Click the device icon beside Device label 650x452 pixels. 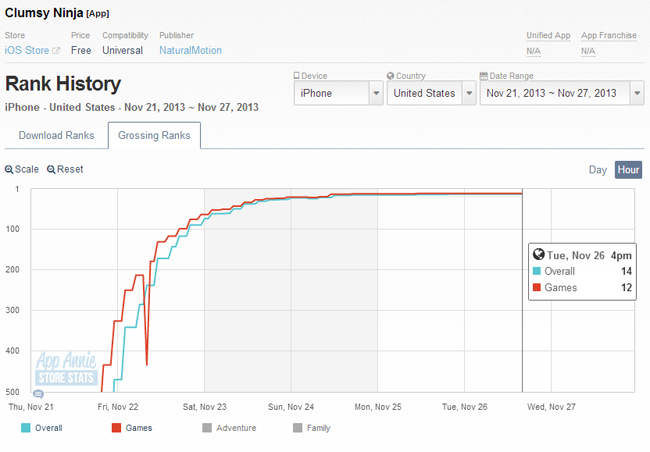pyautogui.click(x=296, y=76)
